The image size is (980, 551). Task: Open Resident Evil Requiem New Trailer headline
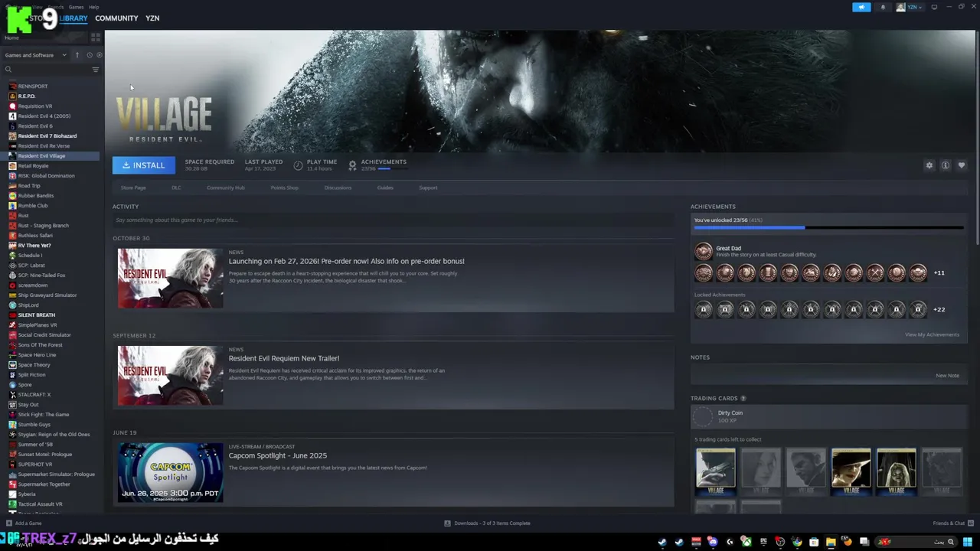point(283,358)
